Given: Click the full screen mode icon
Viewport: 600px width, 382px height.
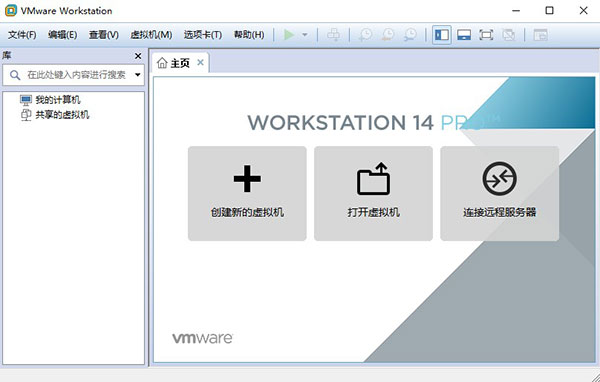Looking at the screenshot, I should click(x=486, y=35).
